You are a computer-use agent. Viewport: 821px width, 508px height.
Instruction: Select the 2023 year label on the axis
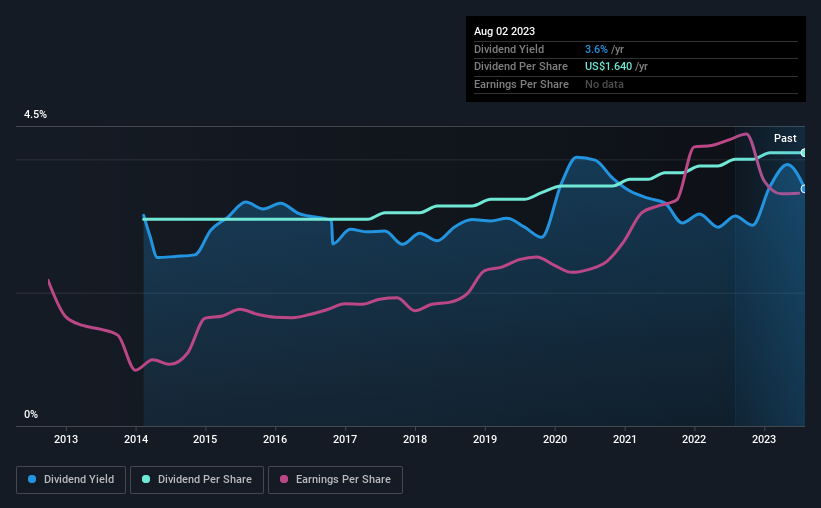[764, 439]
